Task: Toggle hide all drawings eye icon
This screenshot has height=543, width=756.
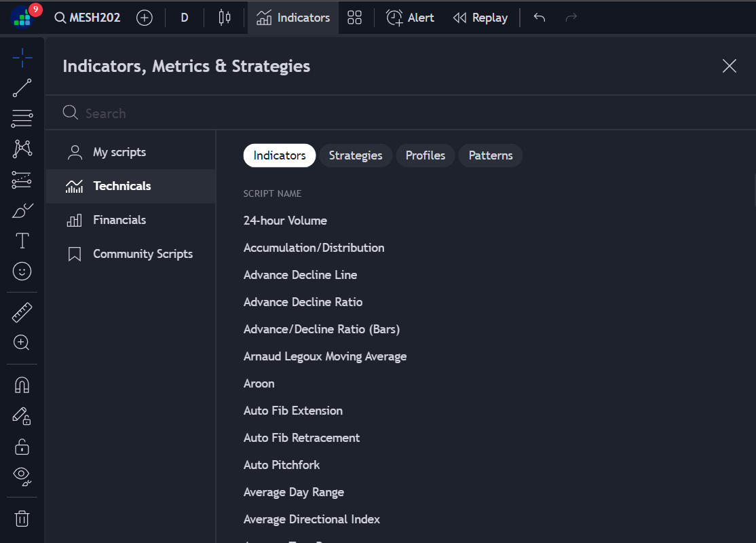Action: [22, 477]
